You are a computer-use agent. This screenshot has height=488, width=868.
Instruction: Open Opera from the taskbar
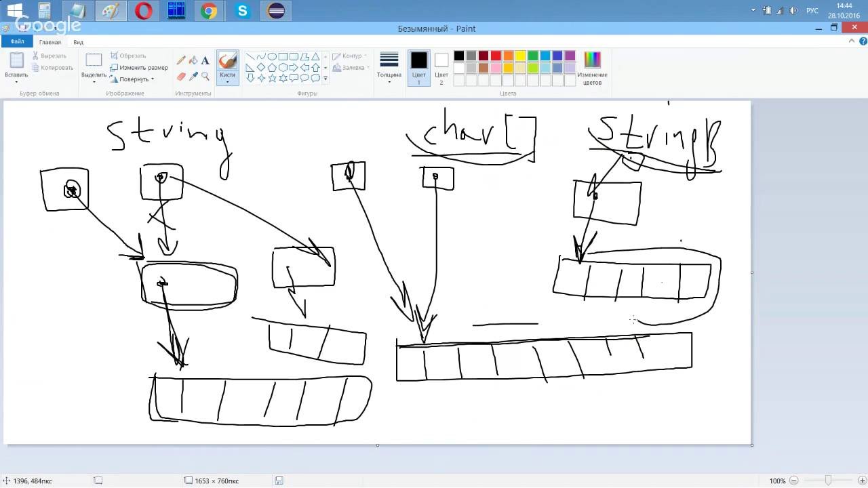coord(143,11)
